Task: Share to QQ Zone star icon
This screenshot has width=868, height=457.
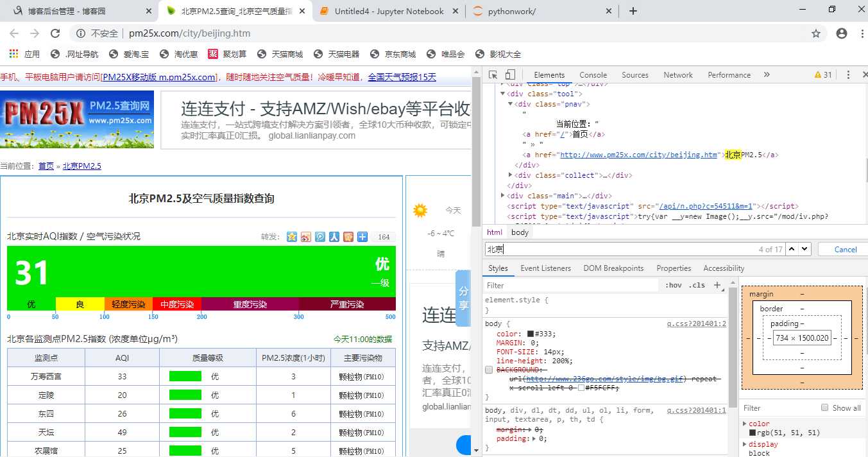Action: (292, 237)
